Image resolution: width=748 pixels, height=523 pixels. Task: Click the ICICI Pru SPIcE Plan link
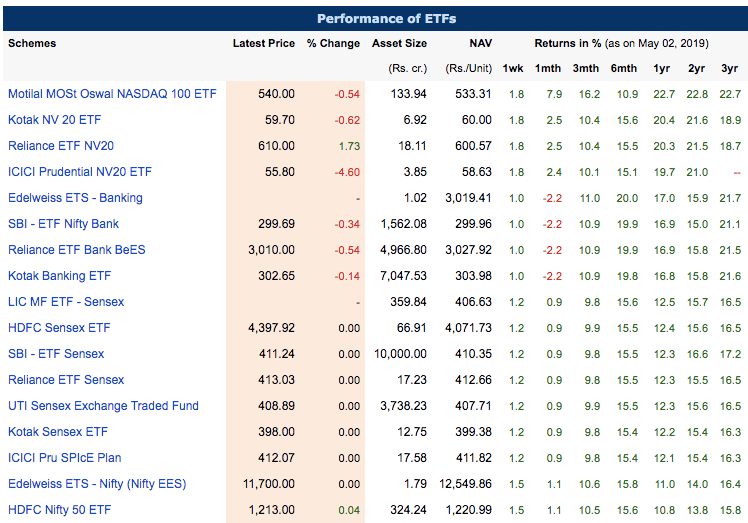[x=65, y=458]
